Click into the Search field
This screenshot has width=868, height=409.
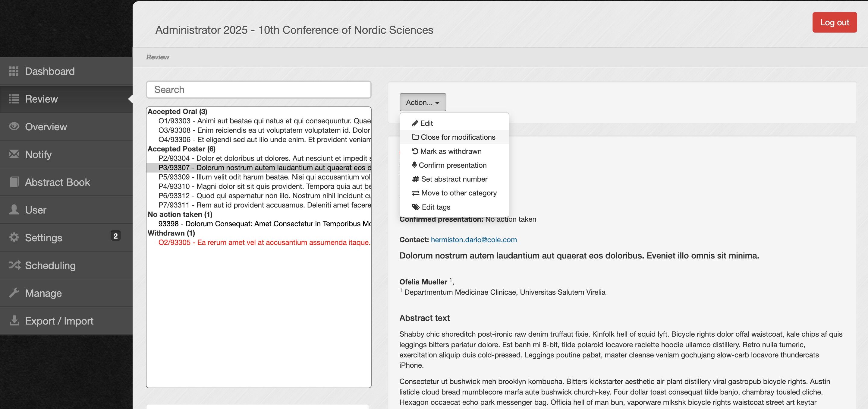tap(259, 90)
